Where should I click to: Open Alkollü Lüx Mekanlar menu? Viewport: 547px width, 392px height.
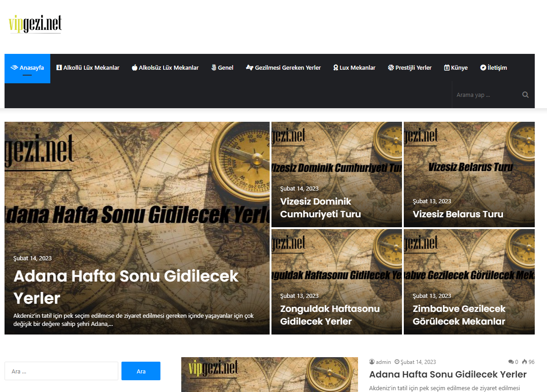[x=88, y=68]
